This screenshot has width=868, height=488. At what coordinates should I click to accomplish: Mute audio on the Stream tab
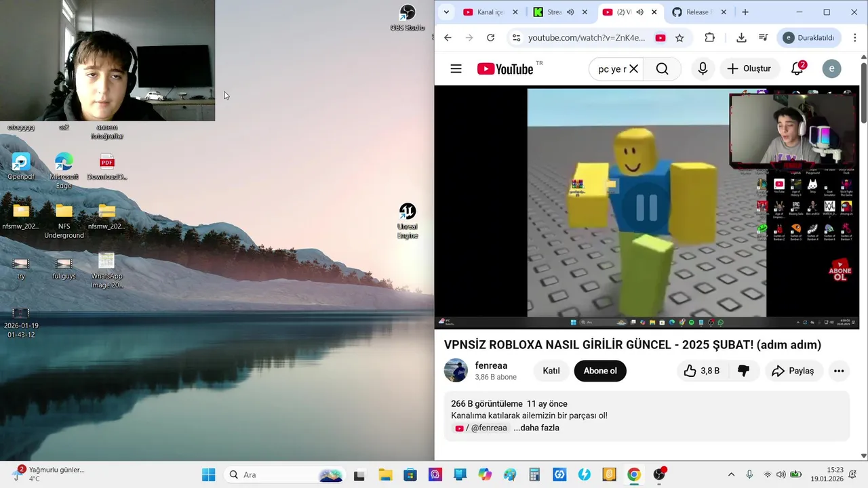tap(570, 12)
